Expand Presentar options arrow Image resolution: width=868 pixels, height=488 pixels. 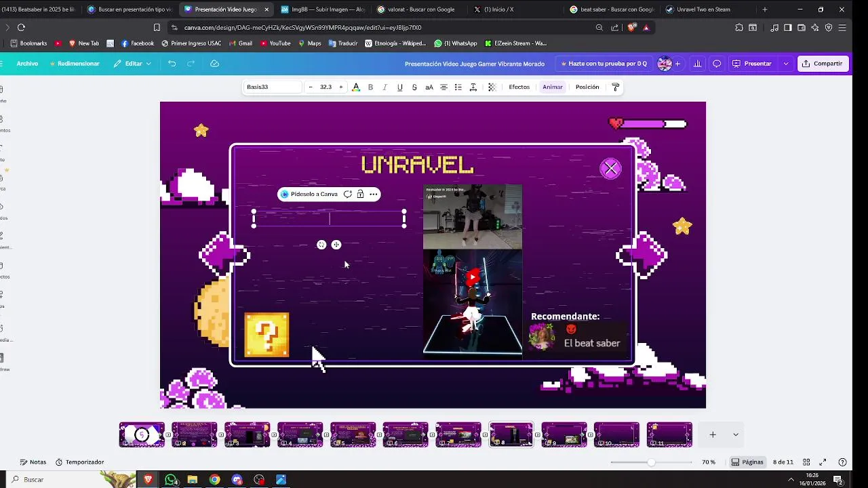(786, 64)
